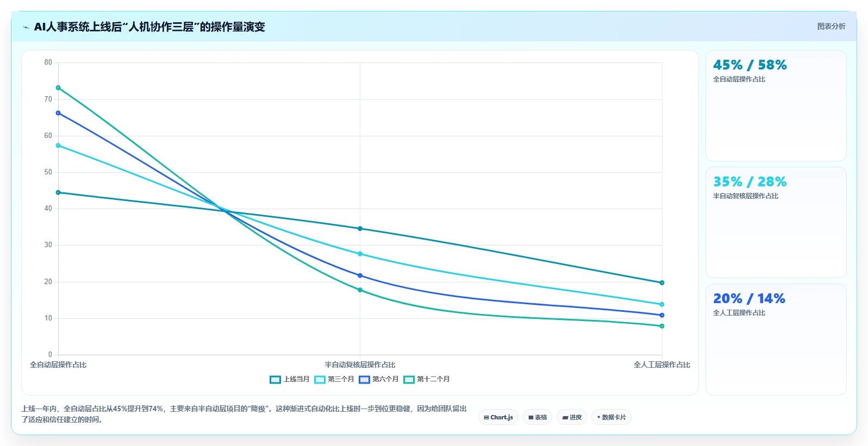
Task: Click the 第十二个月 point at 全自动层操作占比
Action: tap(58, 88)
